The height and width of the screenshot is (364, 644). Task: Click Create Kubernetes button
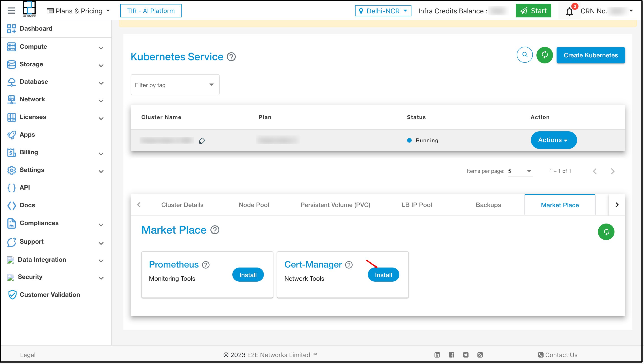[x=591, y=55]
